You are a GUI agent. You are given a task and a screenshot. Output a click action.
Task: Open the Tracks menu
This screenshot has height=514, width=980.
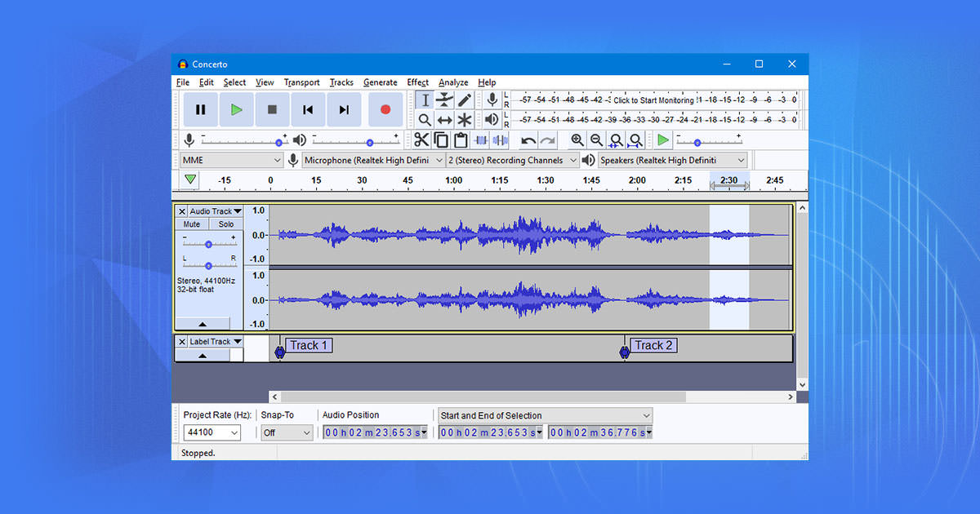341,82
